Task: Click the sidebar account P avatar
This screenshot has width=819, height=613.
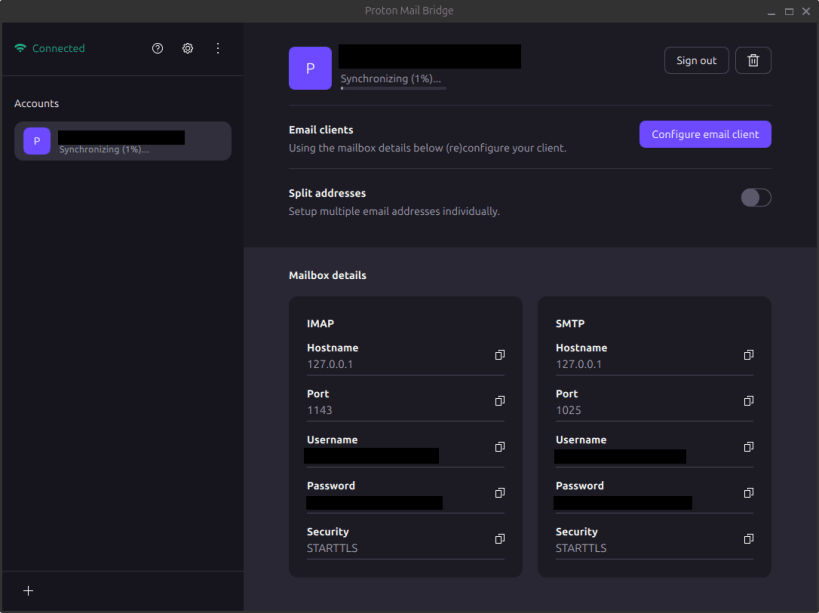Action: [x=37, y=141]
